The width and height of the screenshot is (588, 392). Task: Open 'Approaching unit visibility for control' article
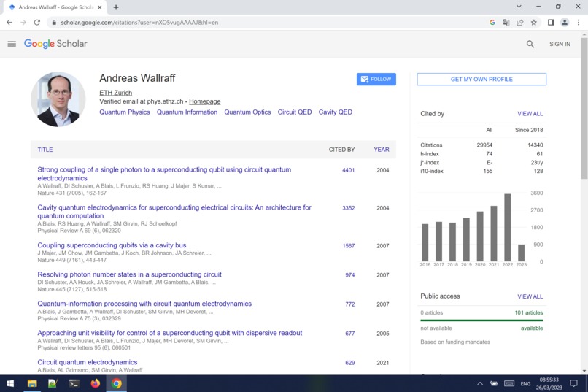pyautogui.click(x=169, y=333)
